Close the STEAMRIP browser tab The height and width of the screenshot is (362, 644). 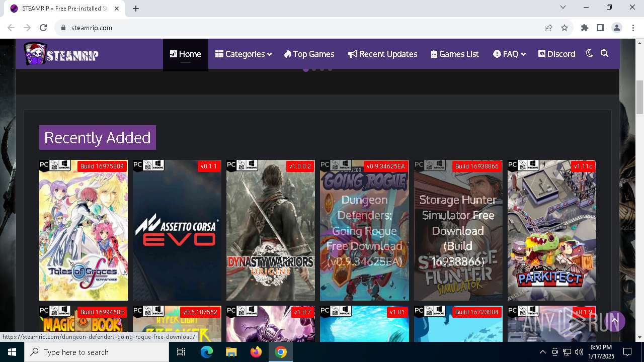coord(117,9)
